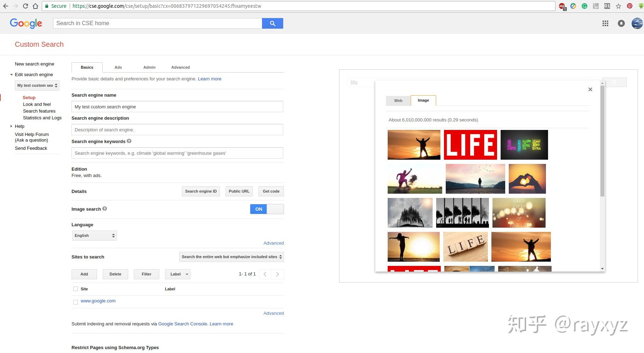
Task: Click the help icon next to Search engine keywords
Action: tap(129, 141)
